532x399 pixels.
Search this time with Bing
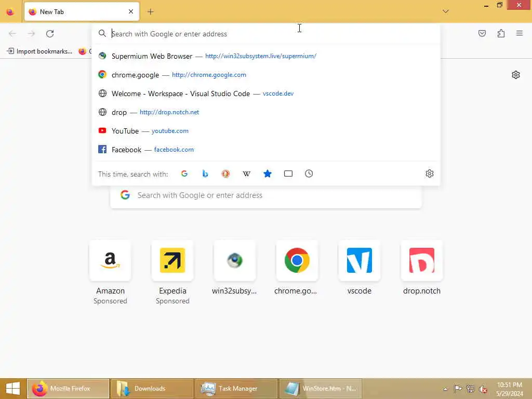(205, 174)
